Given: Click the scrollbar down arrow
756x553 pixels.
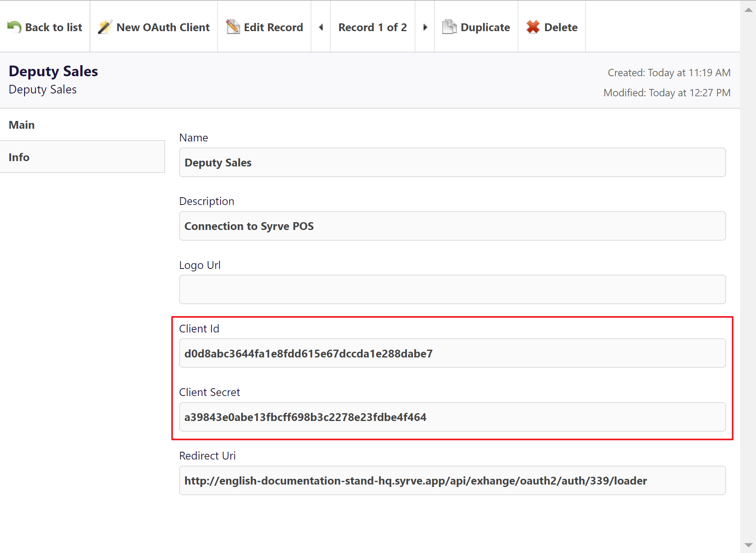Looking at the screenshot, I should [748, 545].
